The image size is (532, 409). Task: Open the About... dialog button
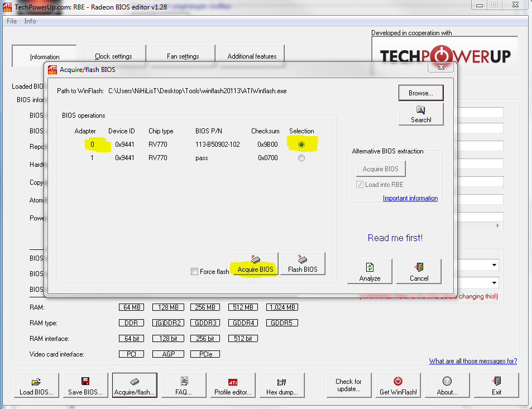[447, 385]
